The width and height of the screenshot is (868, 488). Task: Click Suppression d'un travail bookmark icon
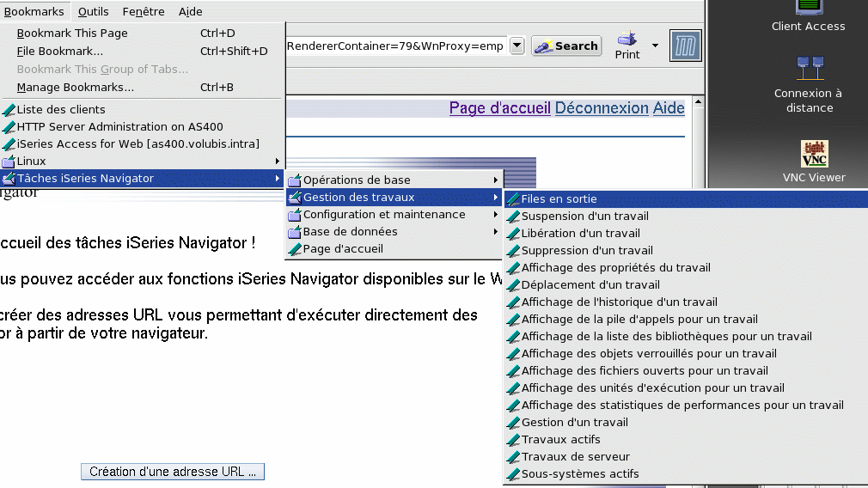pyautogui.click(x=513, y=250)
